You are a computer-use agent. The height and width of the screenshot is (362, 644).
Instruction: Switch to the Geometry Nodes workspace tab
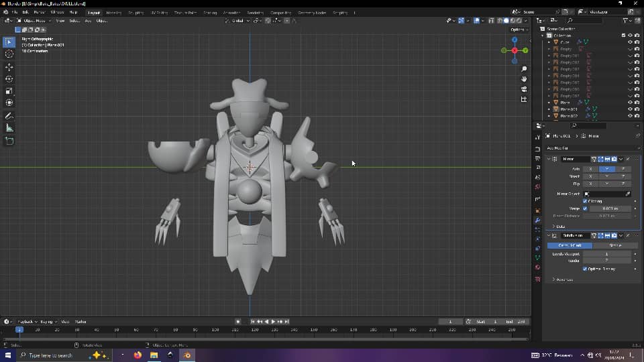312,13
